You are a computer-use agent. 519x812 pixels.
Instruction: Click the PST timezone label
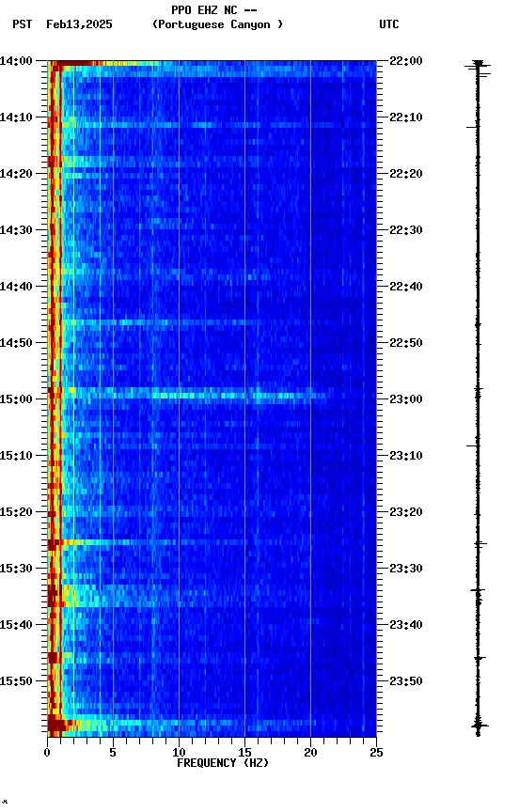(x=23, y=24)
